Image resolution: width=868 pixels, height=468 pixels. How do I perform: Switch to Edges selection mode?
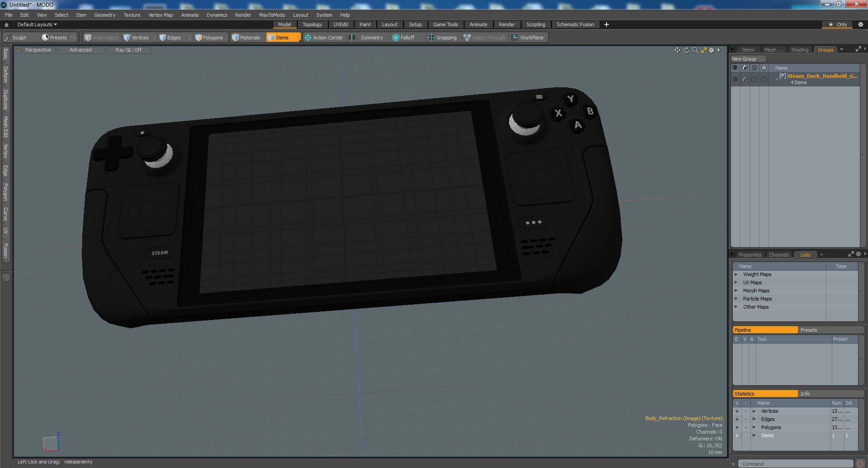(x=174, y=38)
